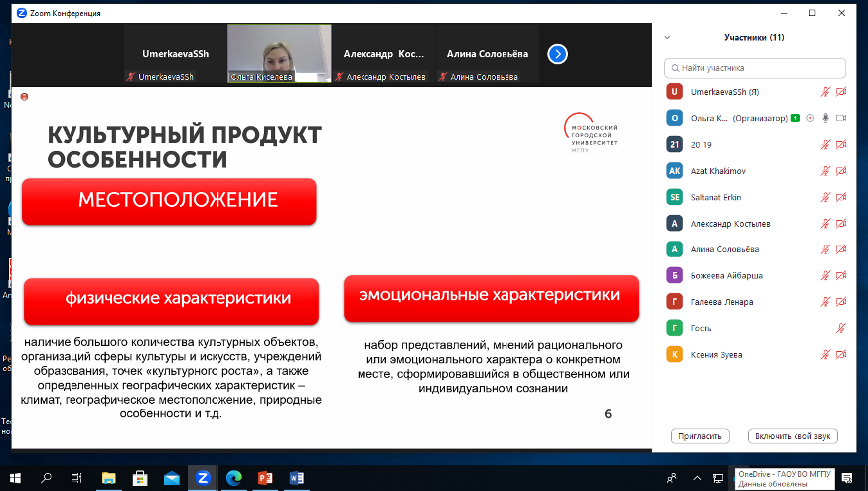Viewport: 868px width, 491px height.
Task: Toggle muted microphone icon for Гость
Action: click(841, 328)
